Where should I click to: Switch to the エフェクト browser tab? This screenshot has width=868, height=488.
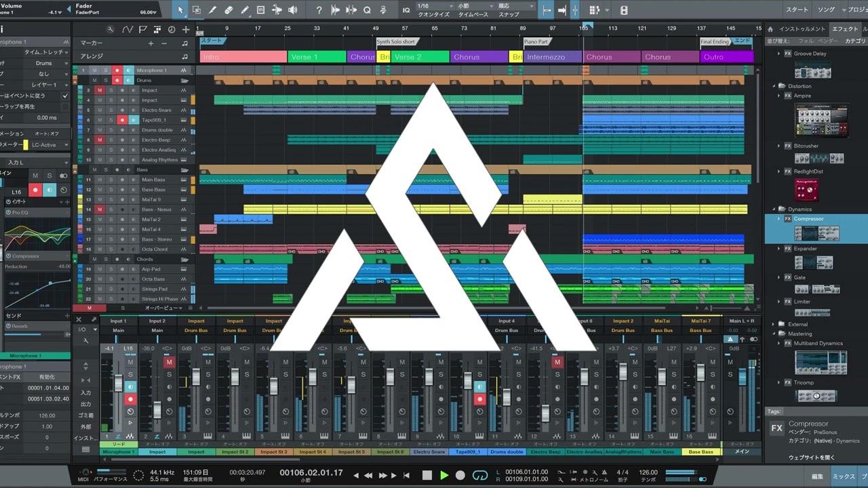pyautogui.click(x=845, y=29)
